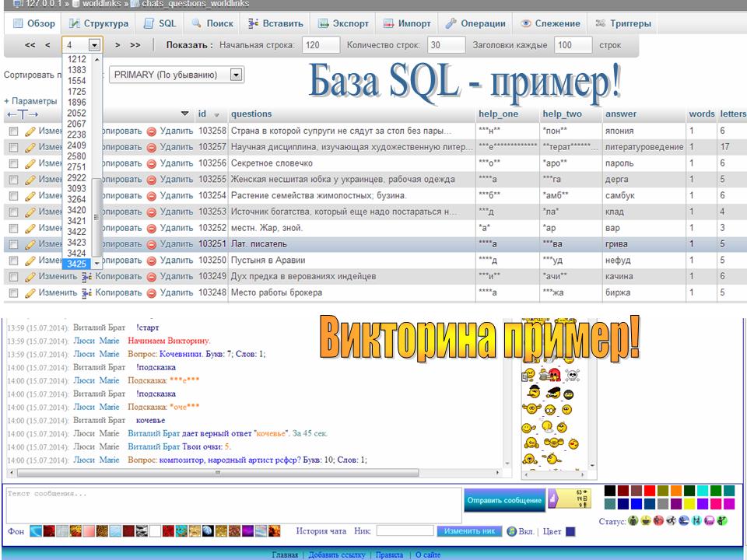This screenshot has width=747, height=560.
Task: Click the pencil edit icon for row 103248
Action: (30, 292)
